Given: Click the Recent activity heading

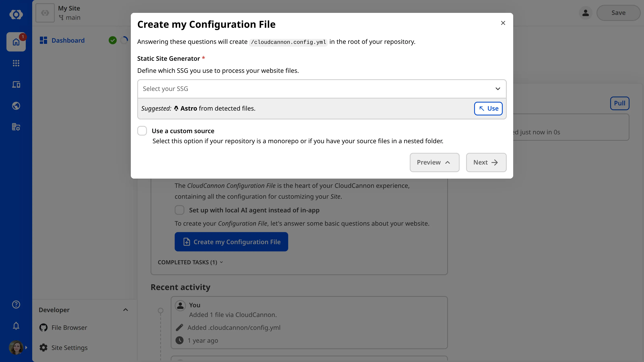Looking at the screenshot, I should [x=181, y=287].
